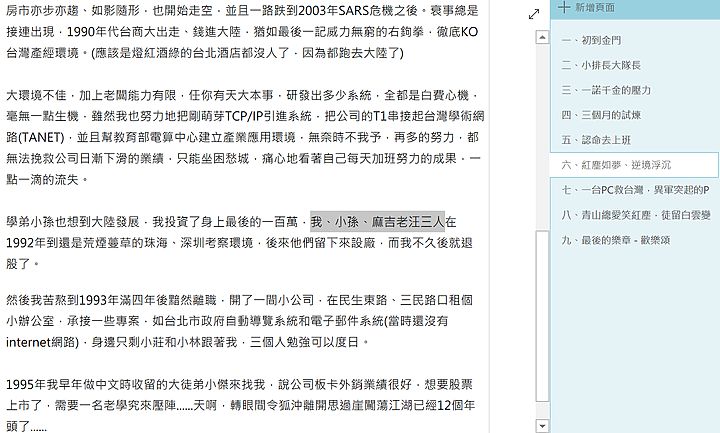Click text 台灣產經環境
The width and height of the screenshot is (720, 433).
(42, 53)
